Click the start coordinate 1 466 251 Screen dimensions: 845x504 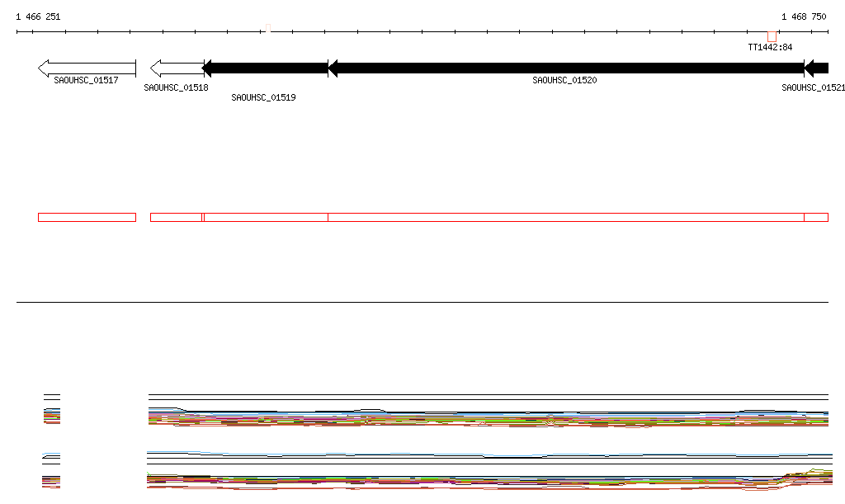pyautogui.click(x=38, y=16)
